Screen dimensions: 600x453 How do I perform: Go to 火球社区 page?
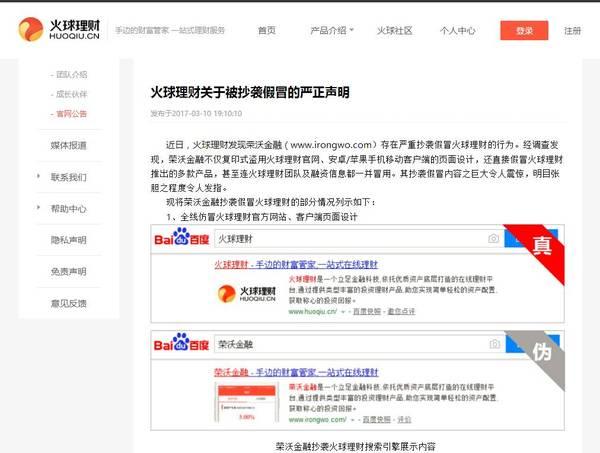[395, 31]
